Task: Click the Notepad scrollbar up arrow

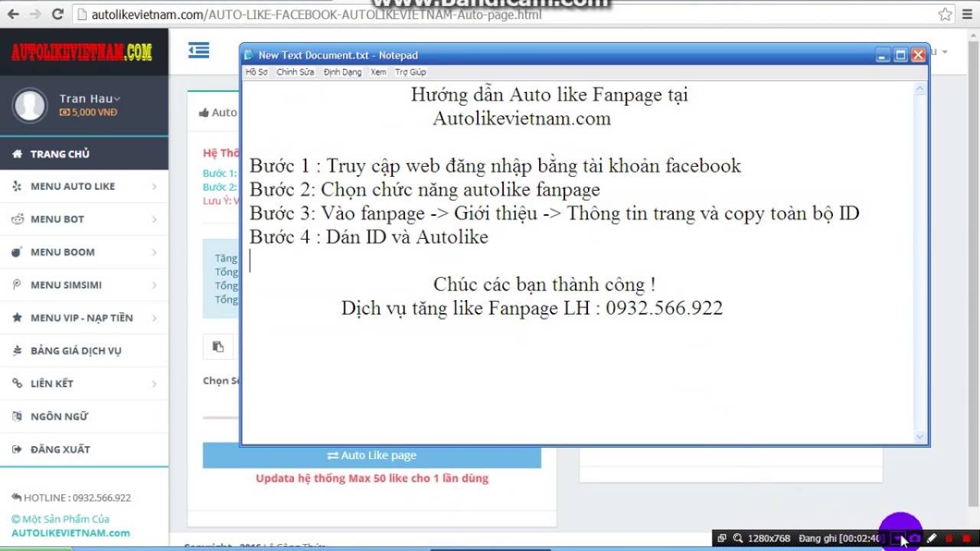Action: [x=920, y=89]
